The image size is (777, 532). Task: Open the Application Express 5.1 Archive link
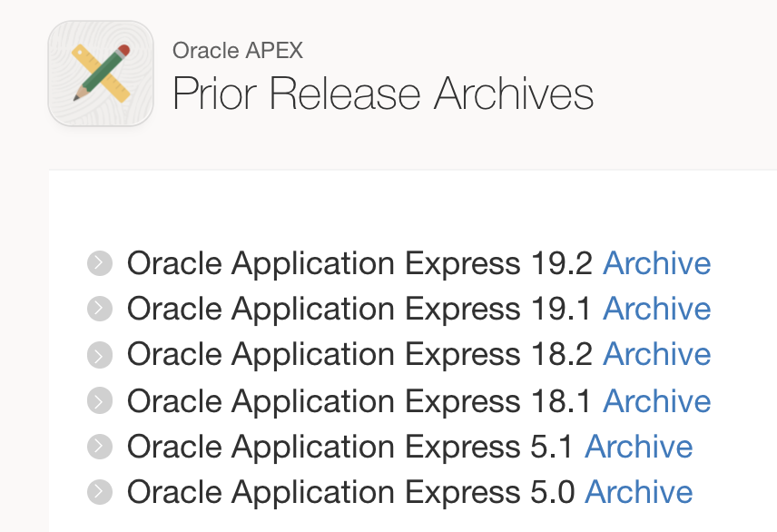point(638,447)
